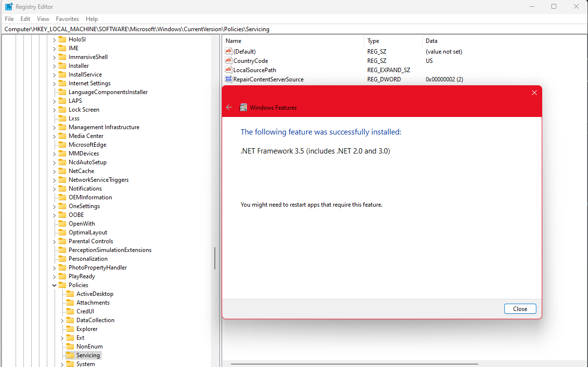This screenshot has height=367, width=588.
Task: Open the View menu
Action: [x=43, y=19]
